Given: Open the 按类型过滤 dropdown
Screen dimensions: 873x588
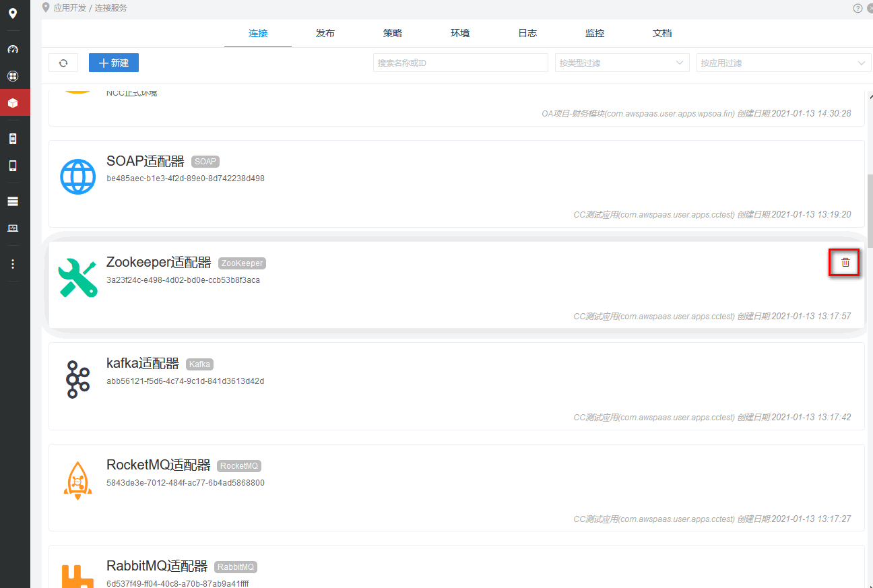Looking at the screenshot, I should 622,63.
